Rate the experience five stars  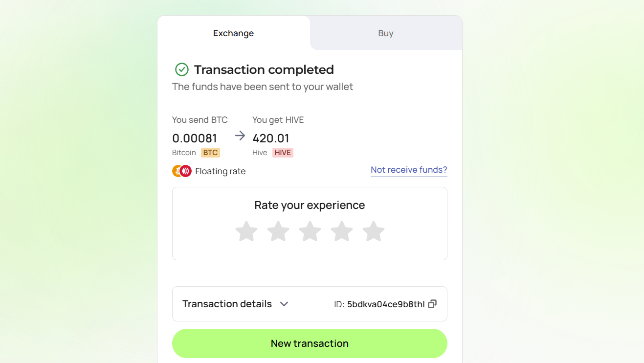(x=374, y=231)
